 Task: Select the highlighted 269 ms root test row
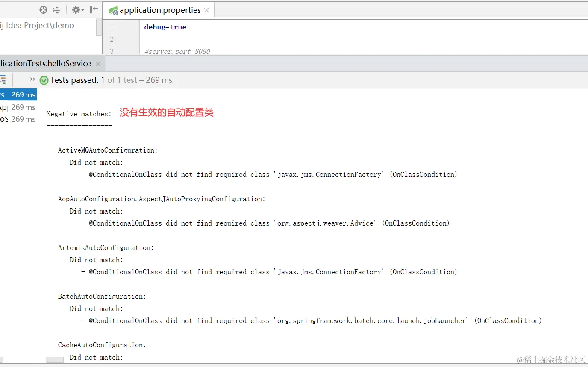tap(18, 94)
